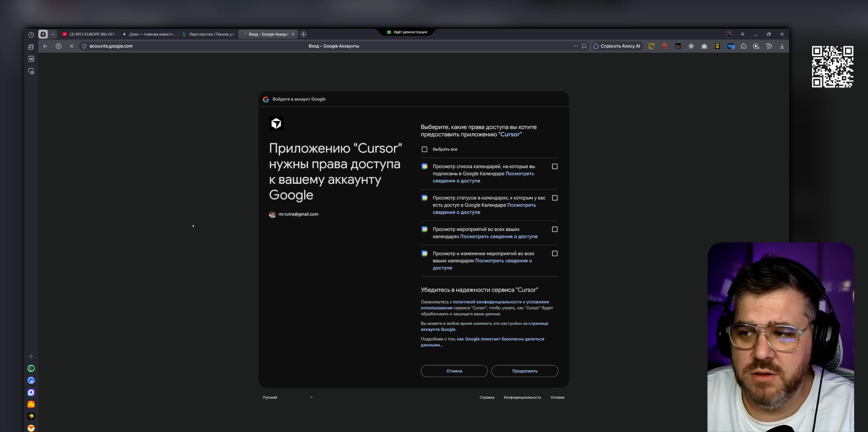Open the yellow eye phone extension
Screen dimensions: 868x432
tap(718, 46)
